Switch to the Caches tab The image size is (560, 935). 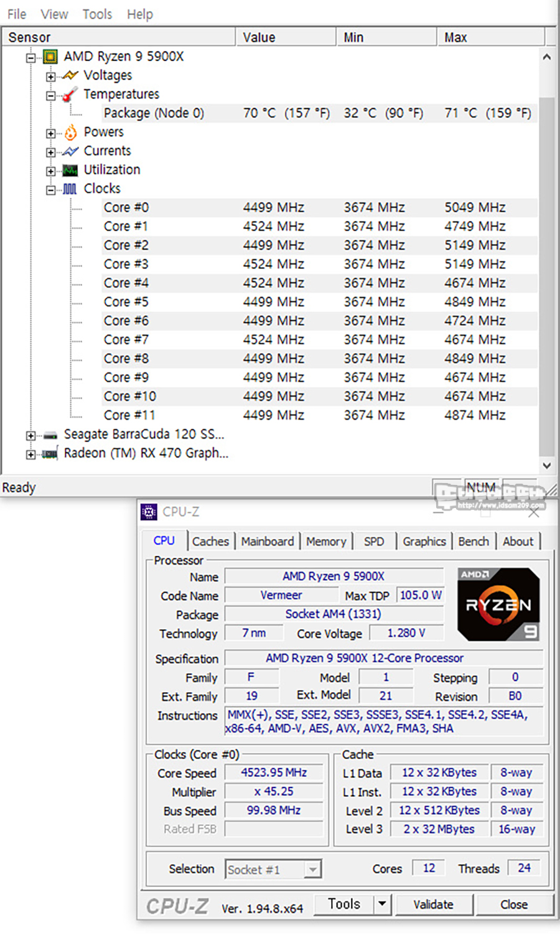210,542
